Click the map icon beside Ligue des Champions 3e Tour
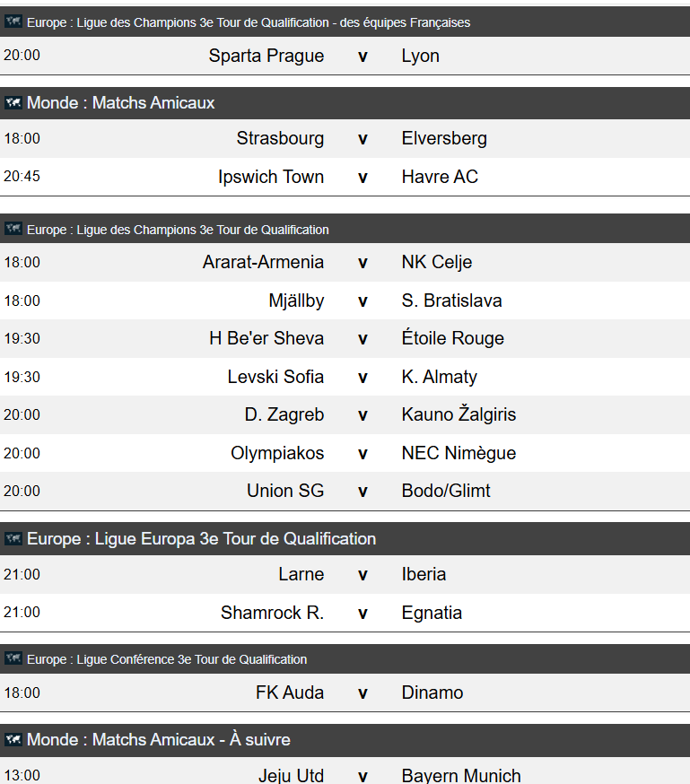Viewport: 690px width, 784px height. coord(13,229)
